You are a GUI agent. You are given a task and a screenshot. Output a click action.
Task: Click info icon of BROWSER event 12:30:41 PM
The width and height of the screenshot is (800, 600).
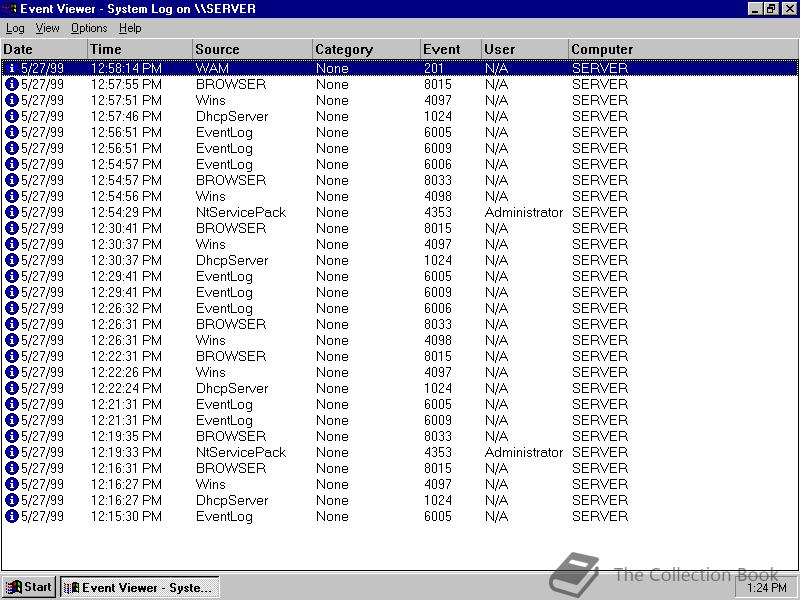pos(12,228)
